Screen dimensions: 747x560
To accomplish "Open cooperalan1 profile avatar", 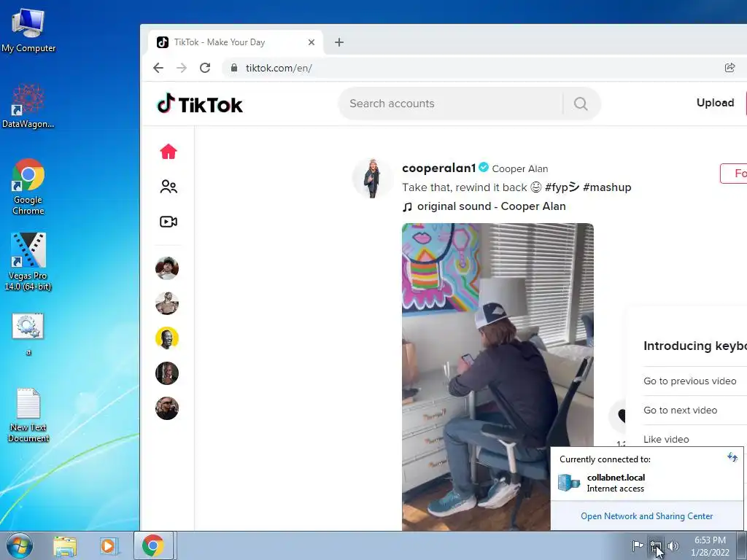I will 372,178.
